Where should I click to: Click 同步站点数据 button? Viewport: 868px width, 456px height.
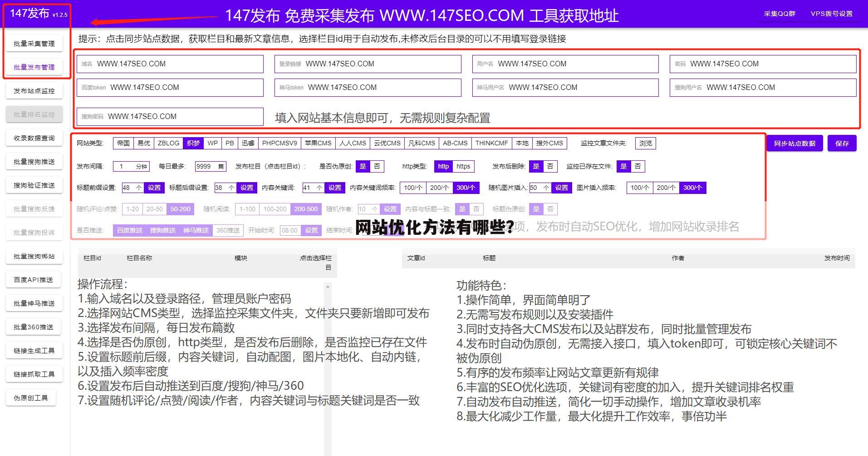(794, 143)
